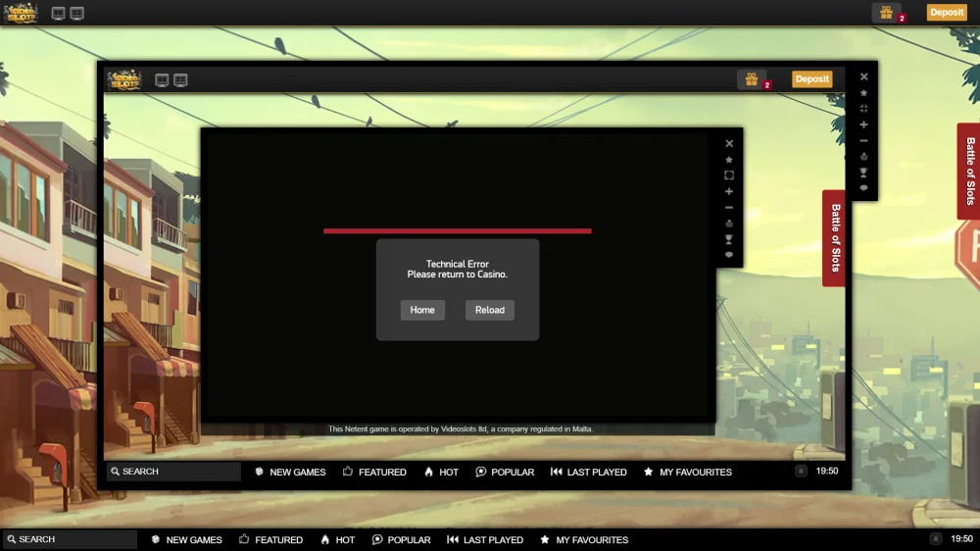Click the red loading progress bar in game

pyautogui.click(x=457, y=230)
